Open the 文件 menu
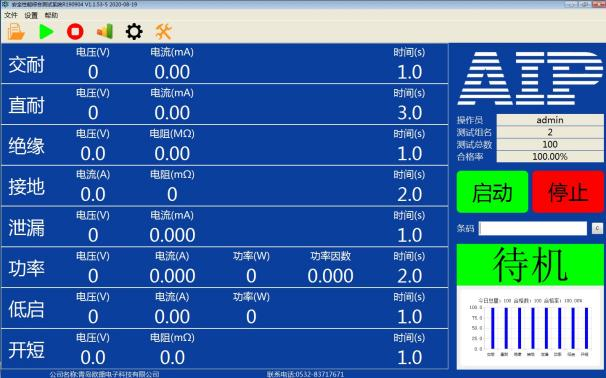The image size is (606, 378). coord(11,15)
